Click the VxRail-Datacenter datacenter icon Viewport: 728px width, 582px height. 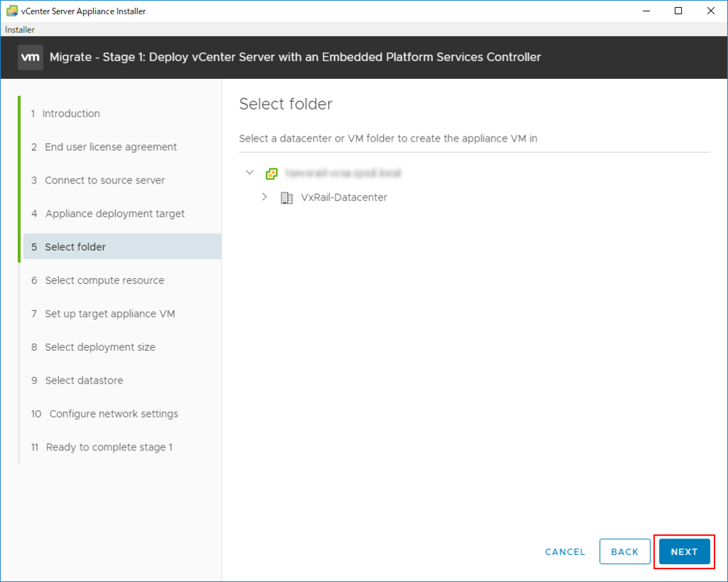click(x=287, y=197)
